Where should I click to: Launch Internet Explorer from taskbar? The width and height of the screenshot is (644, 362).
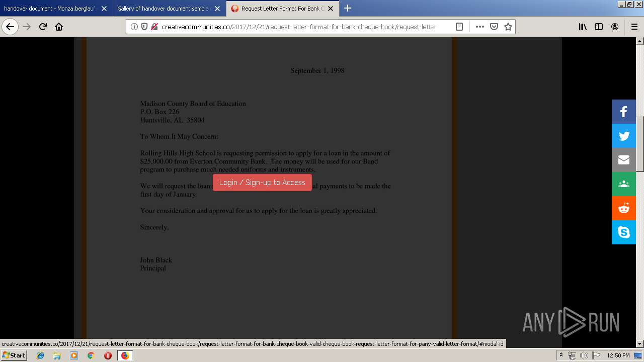click(40, 355)
